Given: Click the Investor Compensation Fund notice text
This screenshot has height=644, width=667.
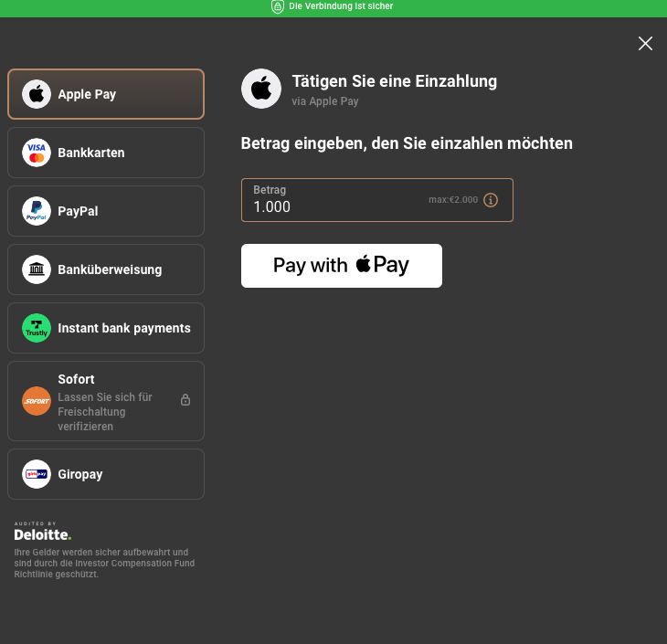Looking at the screenshot, I should [104, 564].
